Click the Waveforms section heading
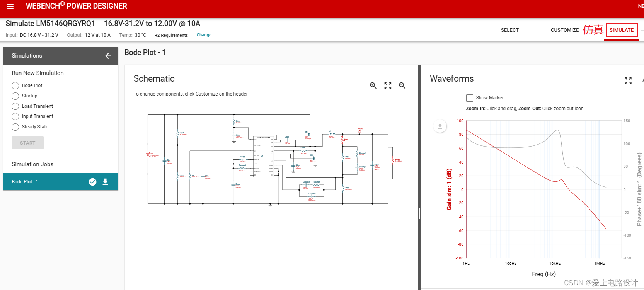Viewport: 644px width, 290px height. tap(451, 78)
